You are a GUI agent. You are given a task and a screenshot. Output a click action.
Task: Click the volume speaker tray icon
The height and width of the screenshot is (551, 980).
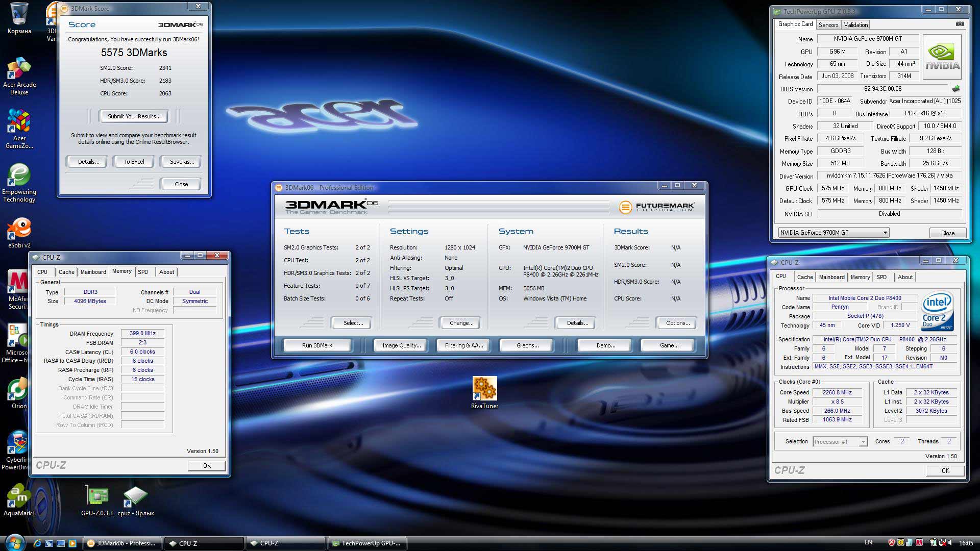pos(950,543)
